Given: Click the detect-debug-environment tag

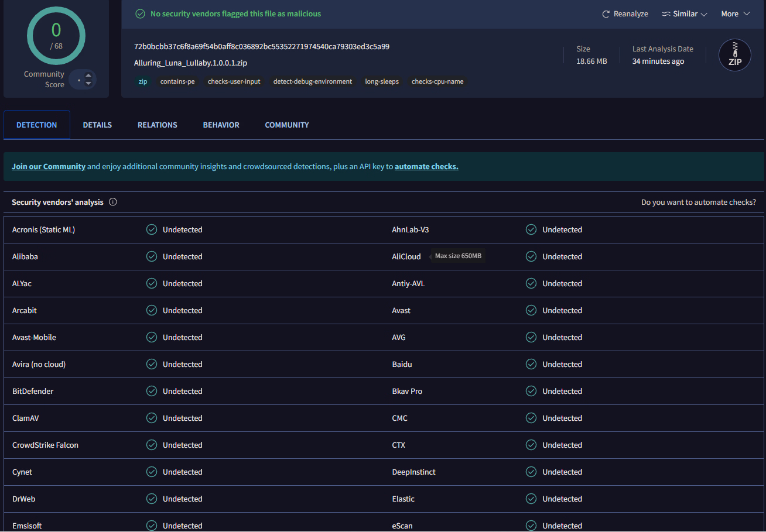Looking at the screenshot, I should (313, 81).
